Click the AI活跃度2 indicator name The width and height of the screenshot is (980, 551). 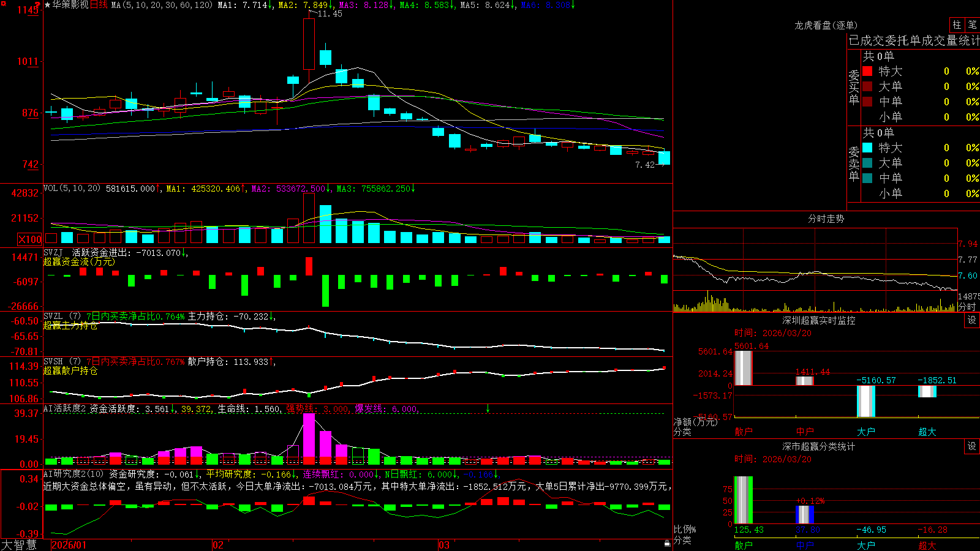click(64, 409)
